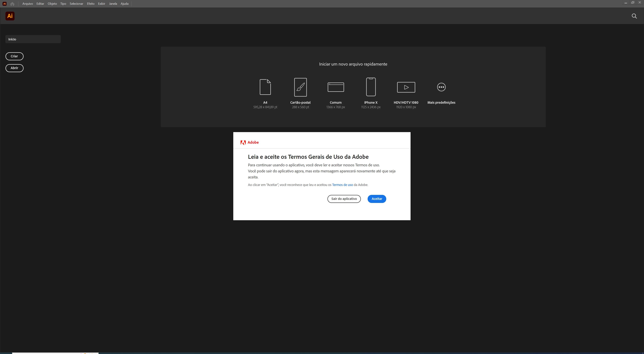
Task: Open the Ajuda menu
Action: pos(124,4)
